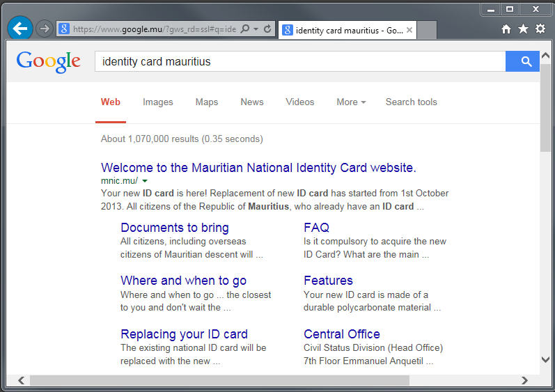Image resolution: width=555 pixels, height=392 pixels.
Task: Click the horizontal scrollbar left arrow
Action: [x=21, y=380]
